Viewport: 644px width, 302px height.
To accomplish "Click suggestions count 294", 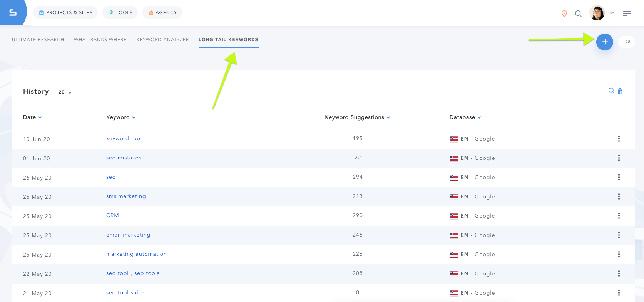I will [358, 177].
